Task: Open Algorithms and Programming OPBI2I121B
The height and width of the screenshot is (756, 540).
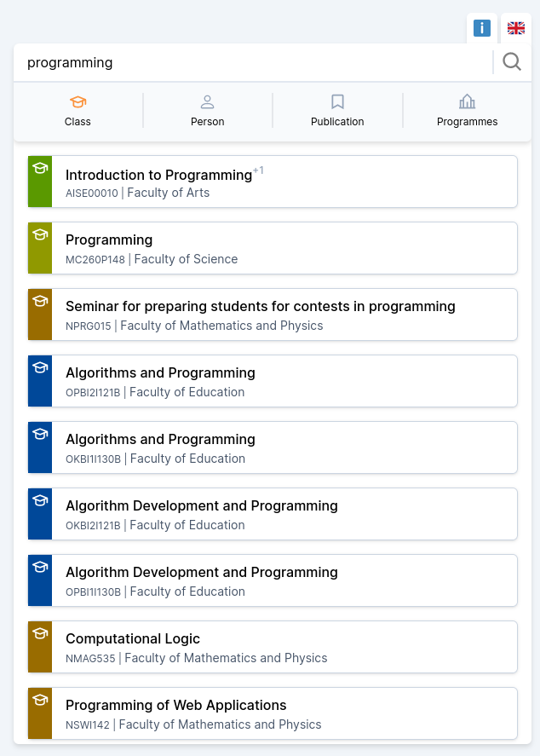Action: (x=273, y=381)
